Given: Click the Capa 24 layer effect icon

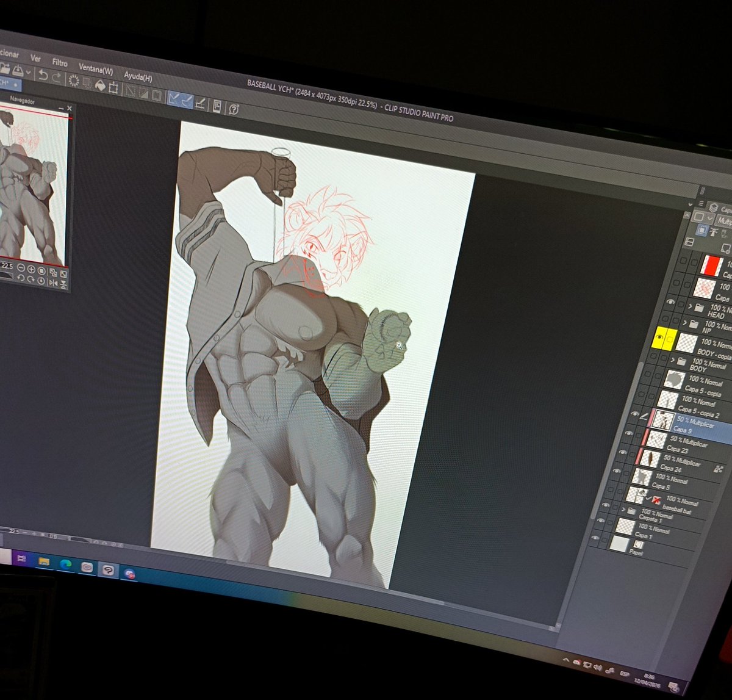Looking at the screenshot, I should click(x=717, y=469).
